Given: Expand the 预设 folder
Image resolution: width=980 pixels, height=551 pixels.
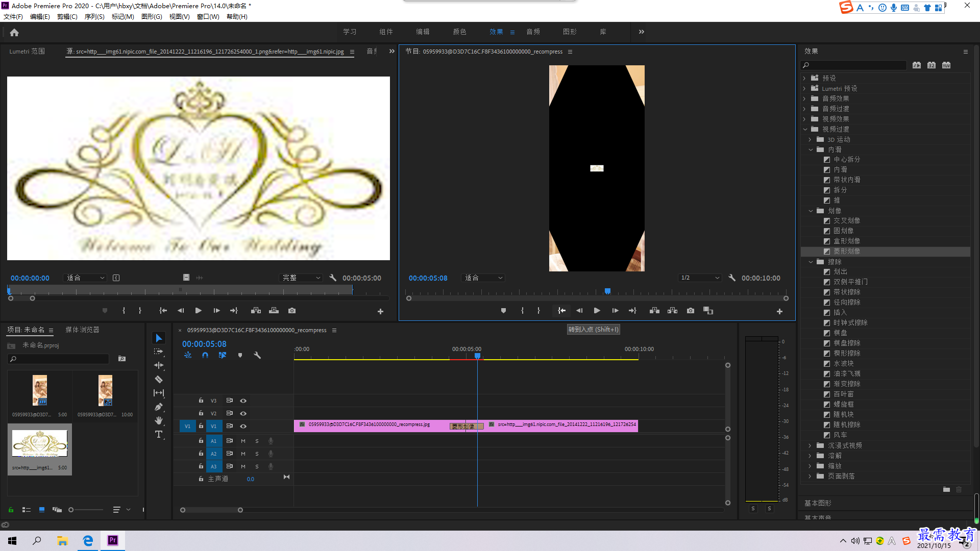Looking at the screenshot, I should click(804, 79).
